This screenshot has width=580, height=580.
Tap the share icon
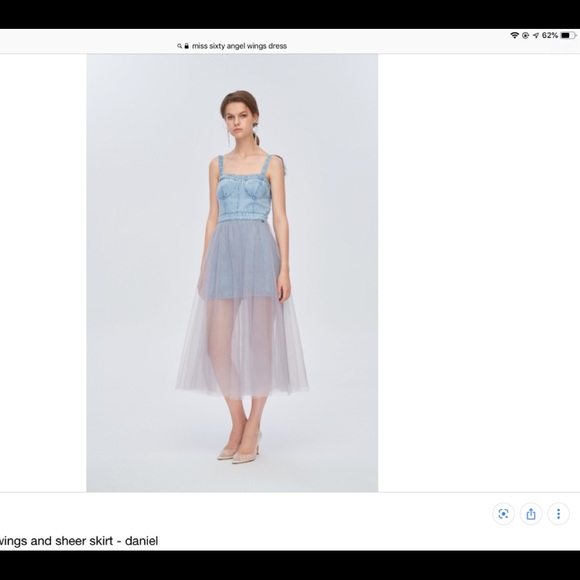click(x=531, y=514)
